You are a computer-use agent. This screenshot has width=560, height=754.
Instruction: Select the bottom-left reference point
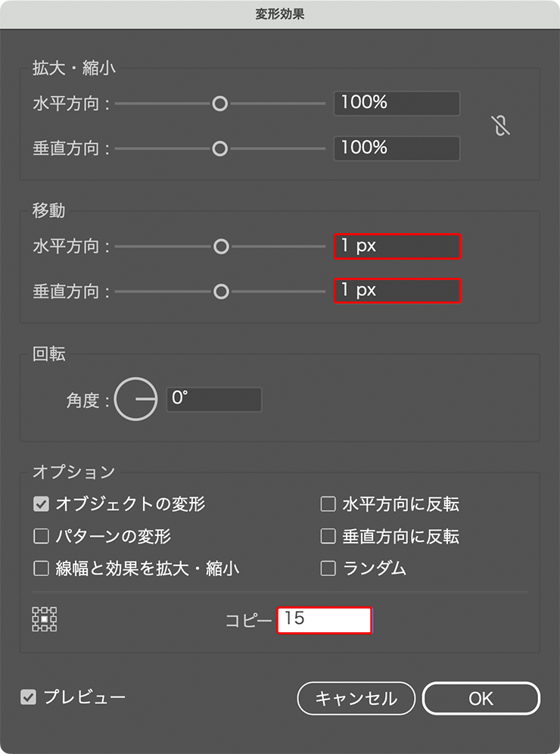tap(35, 628)
